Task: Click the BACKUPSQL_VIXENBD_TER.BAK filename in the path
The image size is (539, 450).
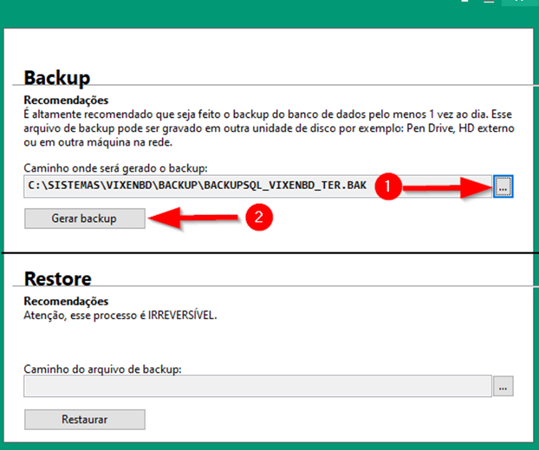Action: click(x=285, y=186)
